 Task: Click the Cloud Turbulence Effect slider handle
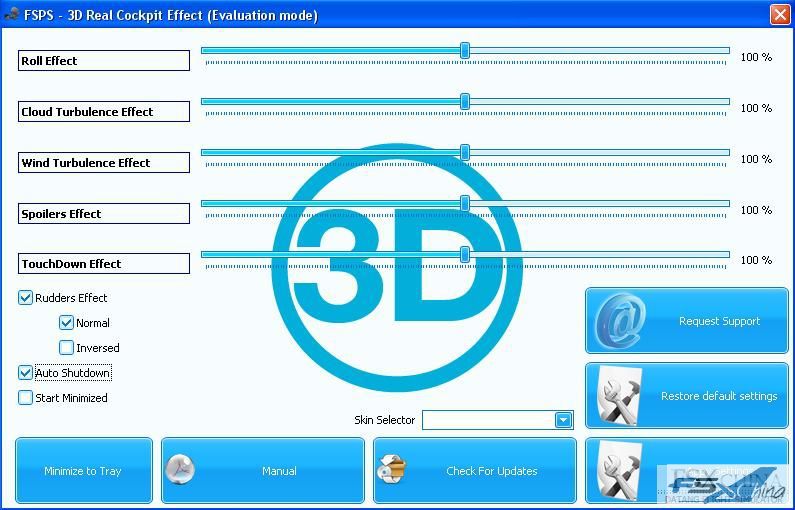pos(465,101)
